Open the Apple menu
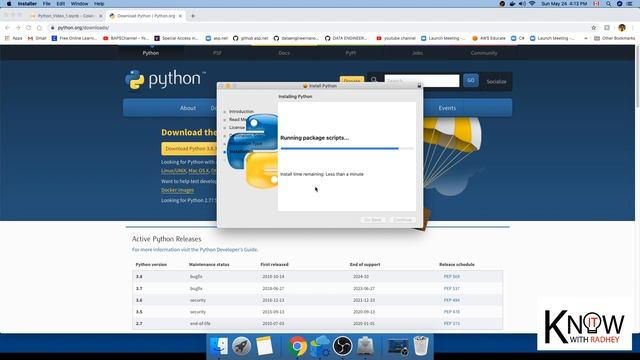Image resolution: width=640 pixels, height=360 pixels. click(9, 4)
